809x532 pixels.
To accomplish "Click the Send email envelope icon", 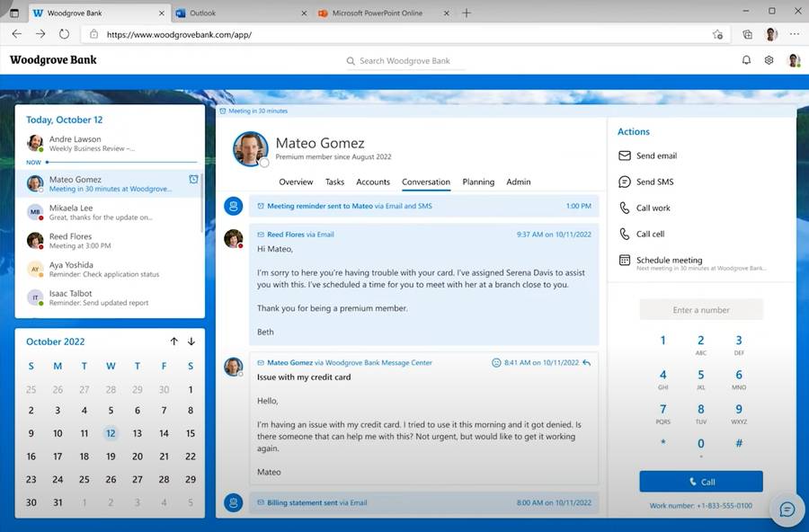I will 625,155.
